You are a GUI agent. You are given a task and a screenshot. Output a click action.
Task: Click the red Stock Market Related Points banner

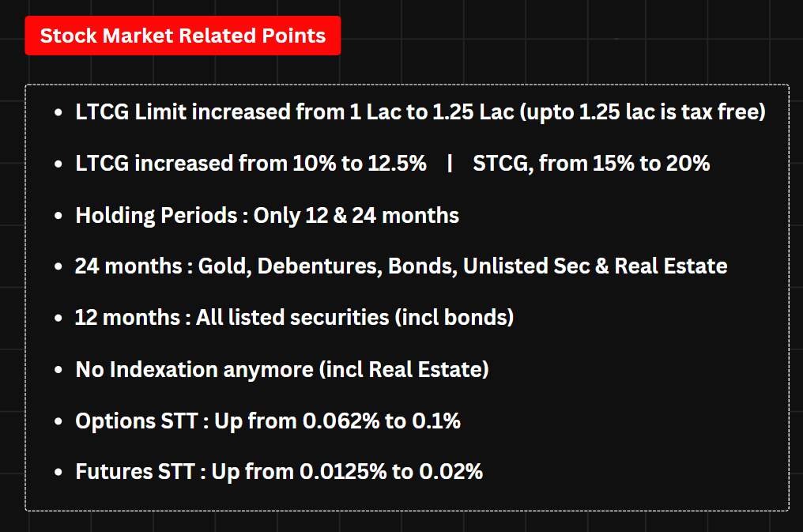(183, 36)
